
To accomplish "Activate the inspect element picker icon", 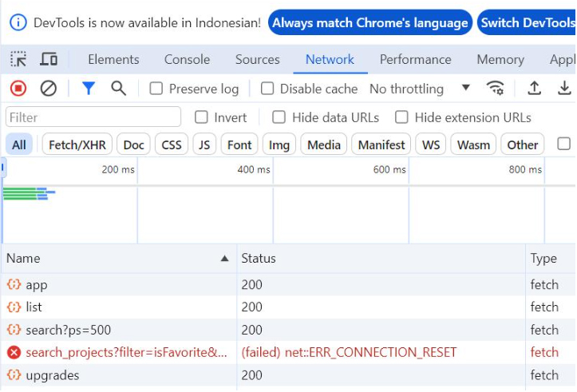I will (18, 59).
